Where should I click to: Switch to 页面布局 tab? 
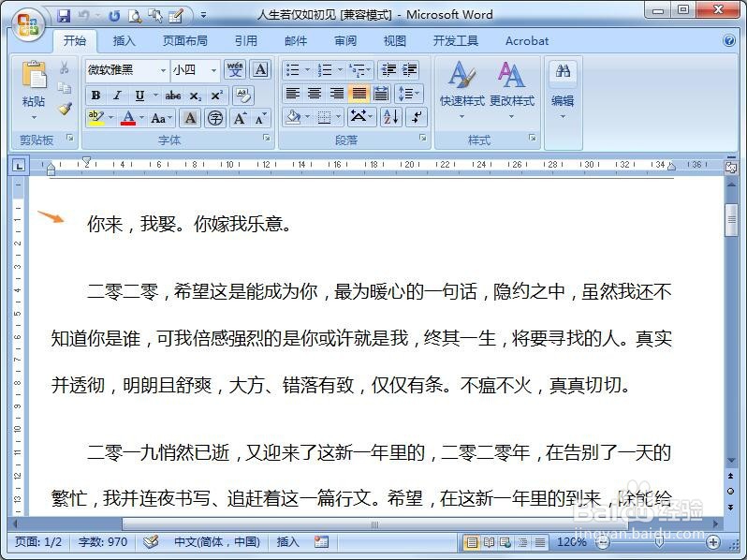pos(184,41)
